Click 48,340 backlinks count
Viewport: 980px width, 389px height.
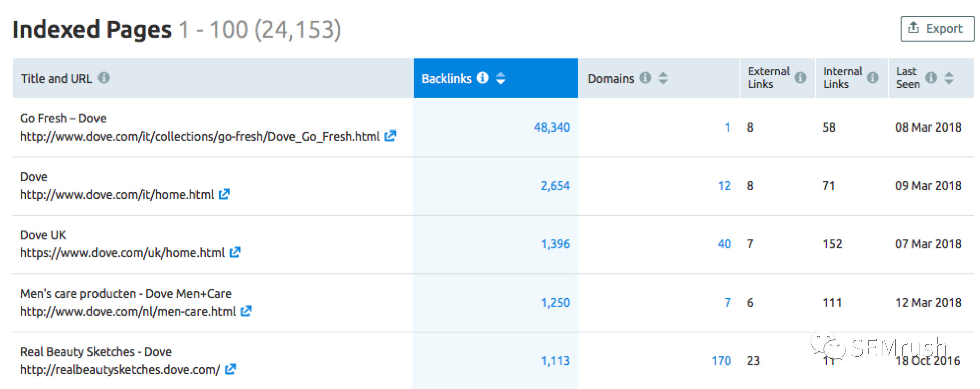tap(552, 127)
